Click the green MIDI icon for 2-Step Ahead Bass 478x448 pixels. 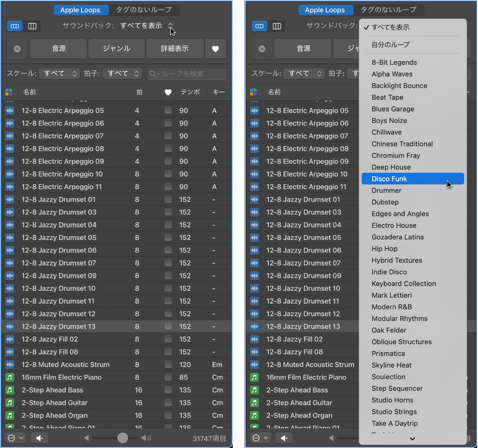pyautogui.click(x=10, y=390)
